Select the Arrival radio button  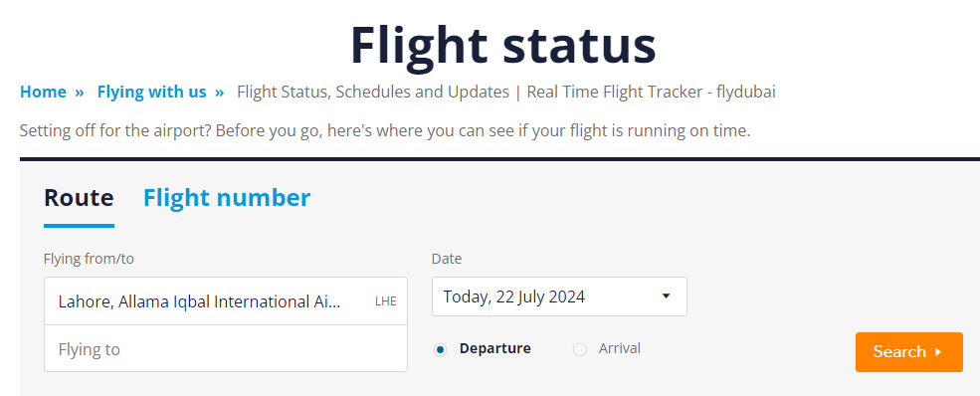[580, 350]
